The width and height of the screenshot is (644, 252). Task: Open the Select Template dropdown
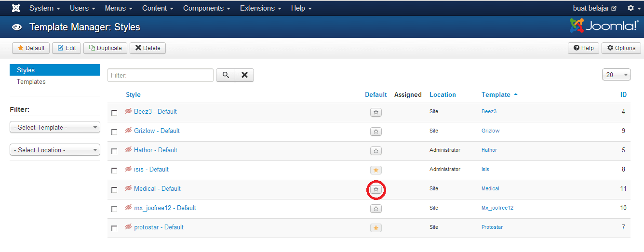coord(55,127)
